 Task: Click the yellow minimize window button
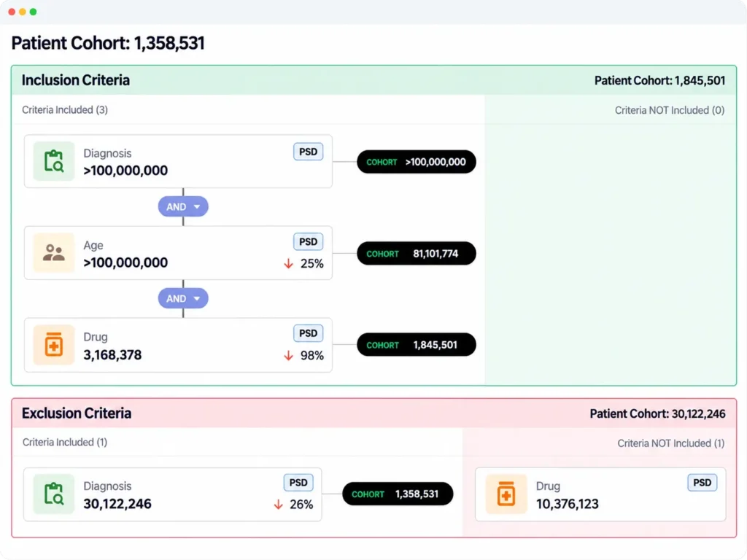pyautogui.click(x=23, y=12)
